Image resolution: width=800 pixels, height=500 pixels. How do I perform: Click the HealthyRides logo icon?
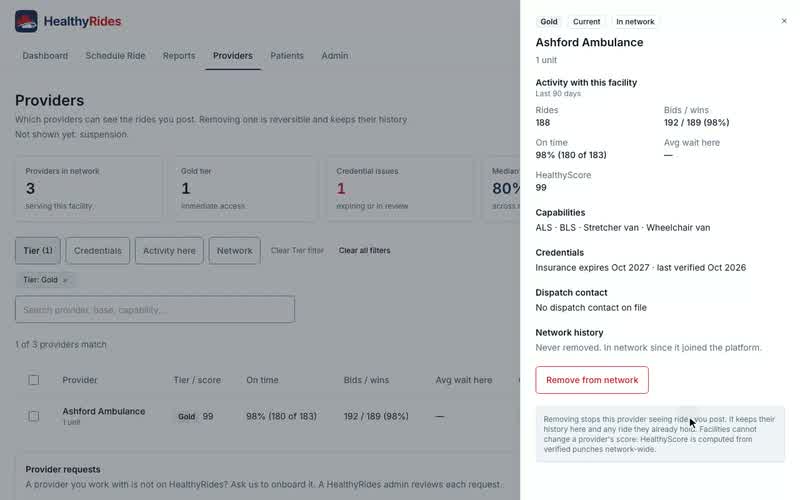(x=26, y=21)
